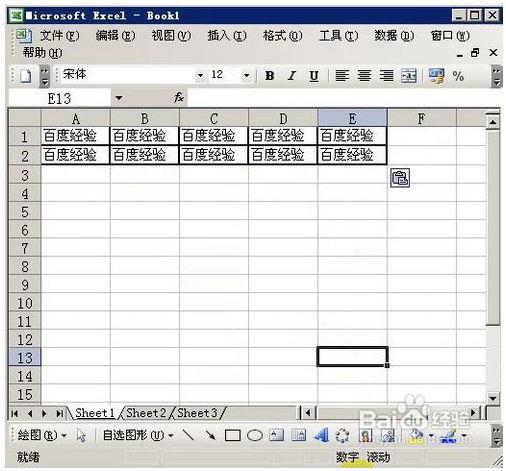The image size is (506, 471).
Task: Click the Merge and Center icon
Action: point(409,76)
